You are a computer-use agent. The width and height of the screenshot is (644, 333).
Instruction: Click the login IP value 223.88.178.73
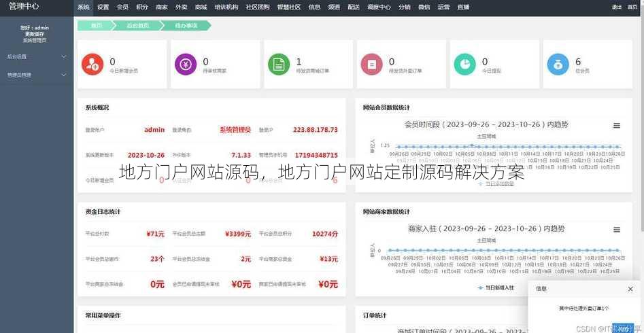click(316, 130)
